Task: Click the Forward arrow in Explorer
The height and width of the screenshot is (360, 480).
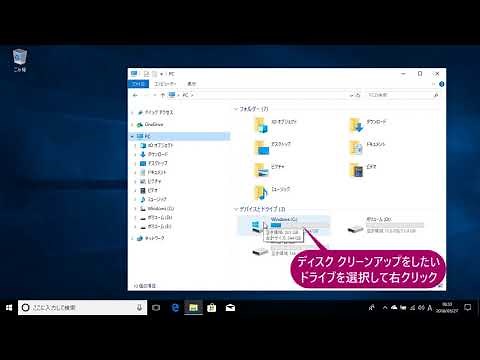Action: (146, 95)
